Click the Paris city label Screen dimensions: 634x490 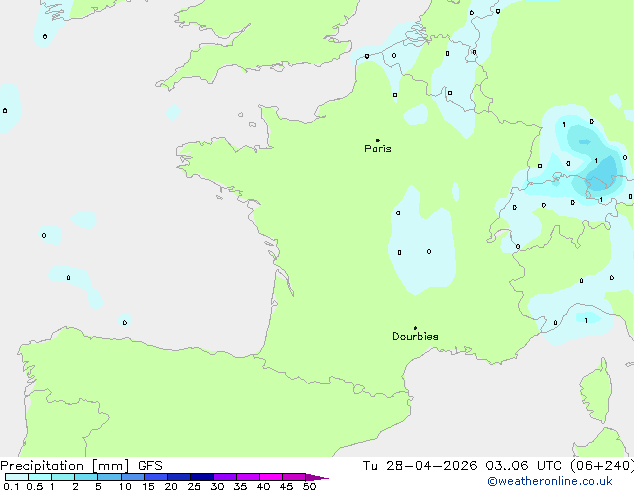(378, 149)
